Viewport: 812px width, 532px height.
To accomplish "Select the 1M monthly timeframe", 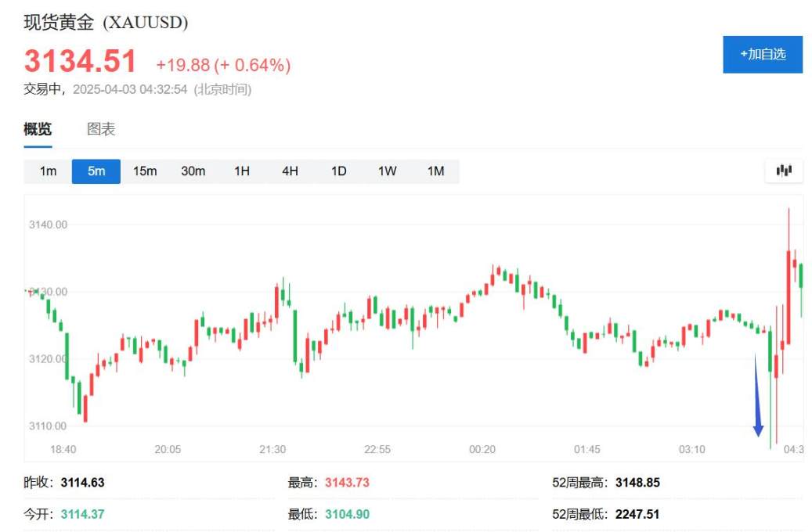I will point(435,171).
